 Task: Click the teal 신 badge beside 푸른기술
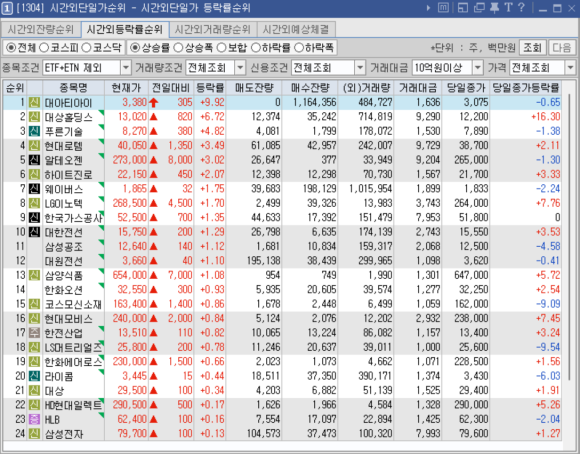click(x=34, y=131)
